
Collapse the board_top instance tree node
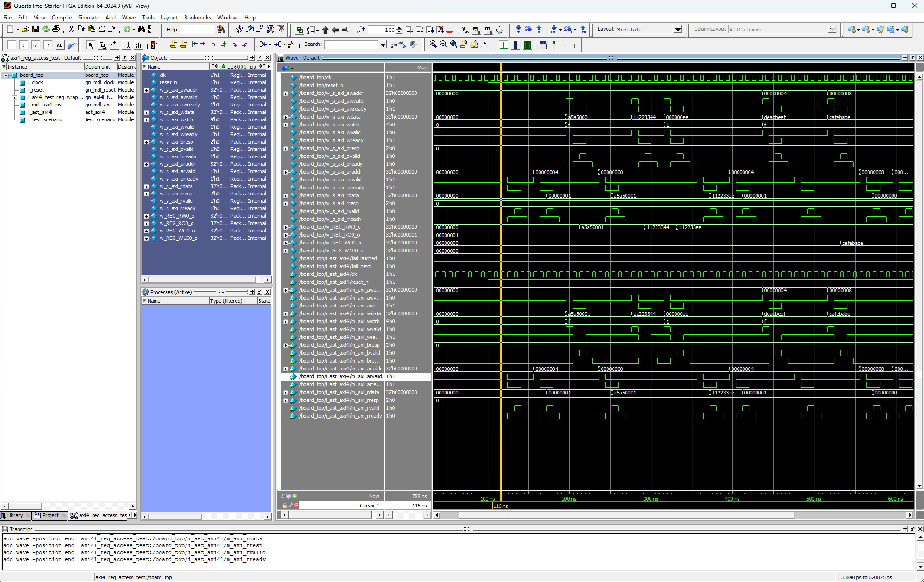(6, 75)
